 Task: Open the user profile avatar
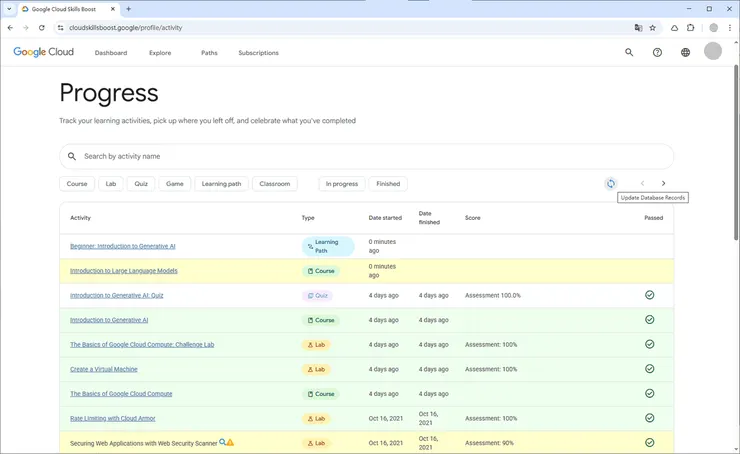(x=713, y=52)
